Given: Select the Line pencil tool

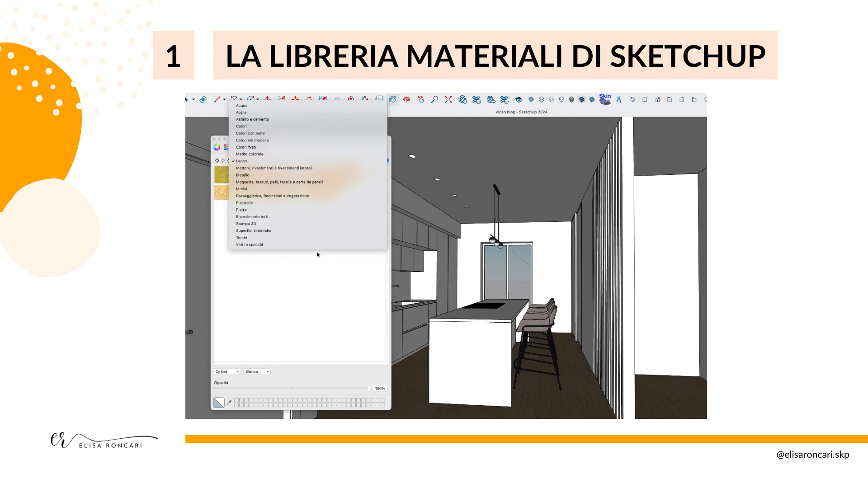Looking at the screenshot, I should point(217,99).
